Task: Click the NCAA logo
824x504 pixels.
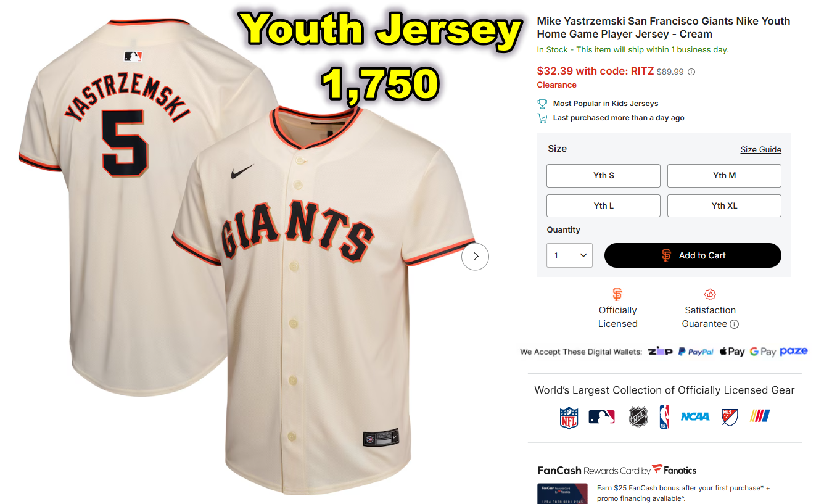Action: point(695,417)
